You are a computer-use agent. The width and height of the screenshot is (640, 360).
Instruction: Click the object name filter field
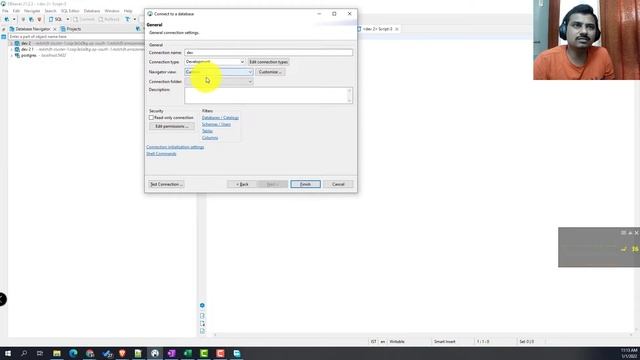pyautogui.click(x=76, y=36)
